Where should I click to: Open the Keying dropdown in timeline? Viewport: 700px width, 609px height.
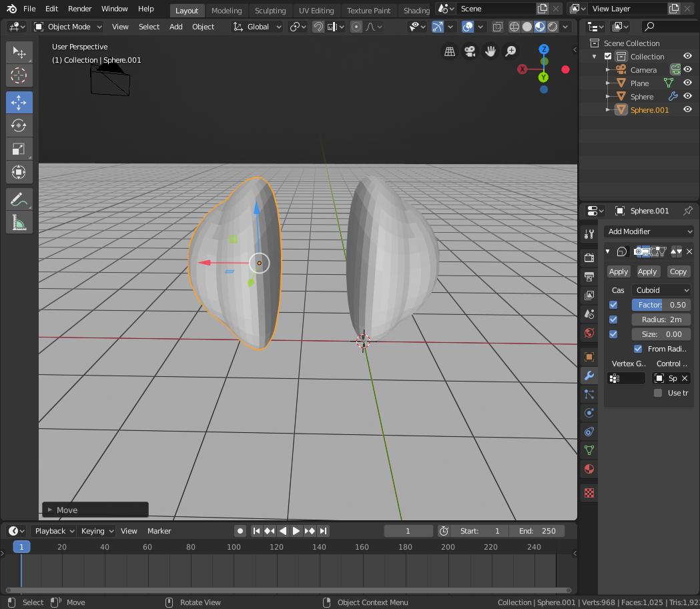click(97, 531)
